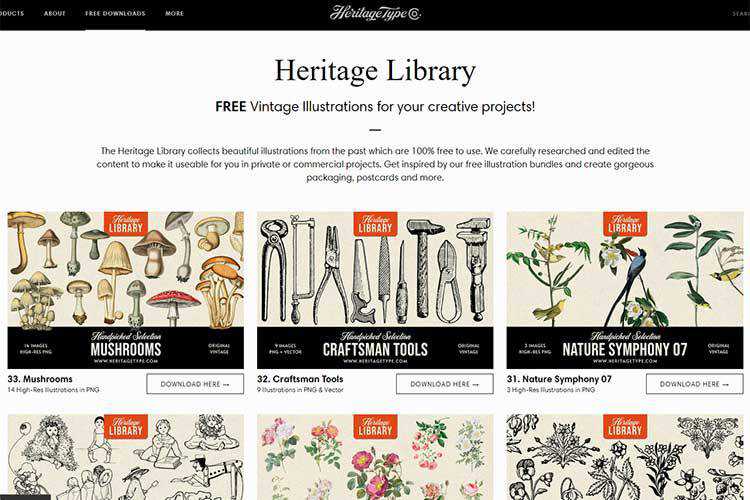The height and width of the screenshot is (500, 750).
Task: Download the Craftsman Tools pack
Action: coord(445,384)
